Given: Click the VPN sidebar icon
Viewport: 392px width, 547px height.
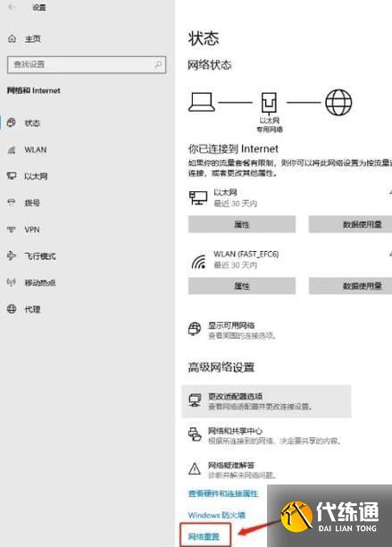Looking at the screenshot, I should 12,229.
